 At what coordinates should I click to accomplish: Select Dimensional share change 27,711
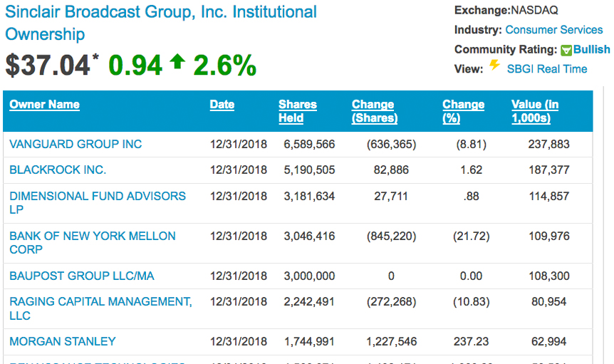click(x=391, y=196)
